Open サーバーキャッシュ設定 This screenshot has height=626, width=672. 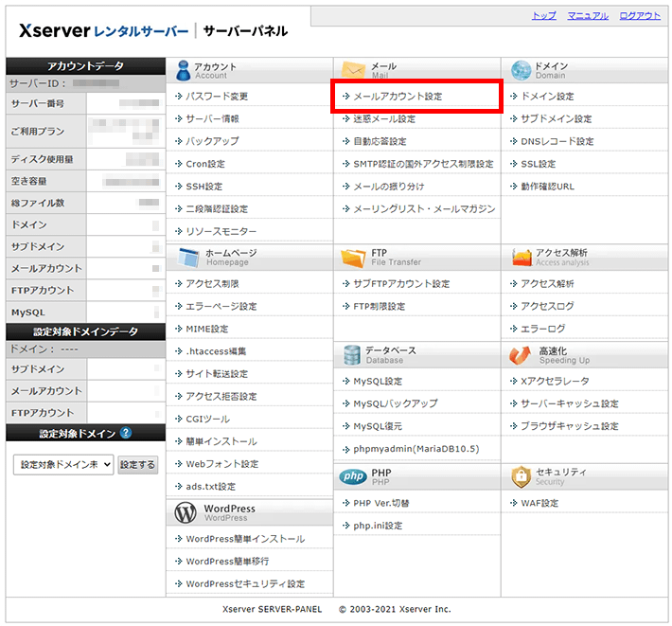click(570, 403)
